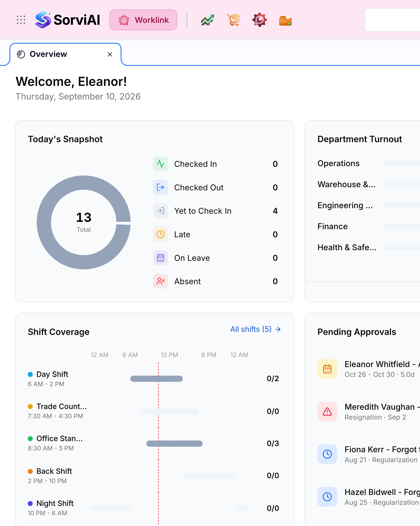Viewport: 420px width, 526px height.
Task: Open the orange wallet module icon
Action: tap(285, 20)
